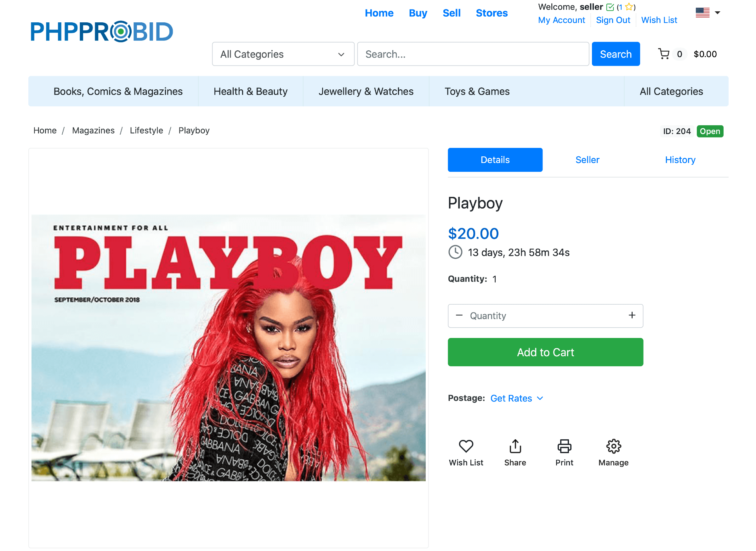Open Books, Comics & Magazines category
Viewport: 756px width, 551px height.
[x=118, y=91]
